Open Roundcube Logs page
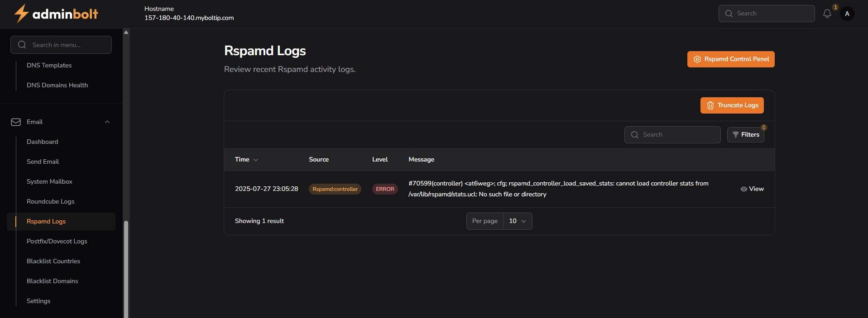 (x=50, y=201)
